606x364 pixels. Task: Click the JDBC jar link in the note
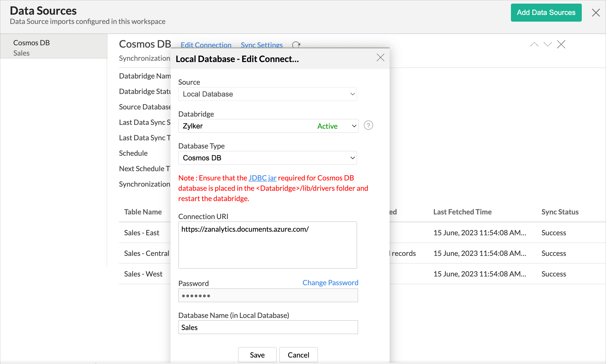[x=262, y=178]
